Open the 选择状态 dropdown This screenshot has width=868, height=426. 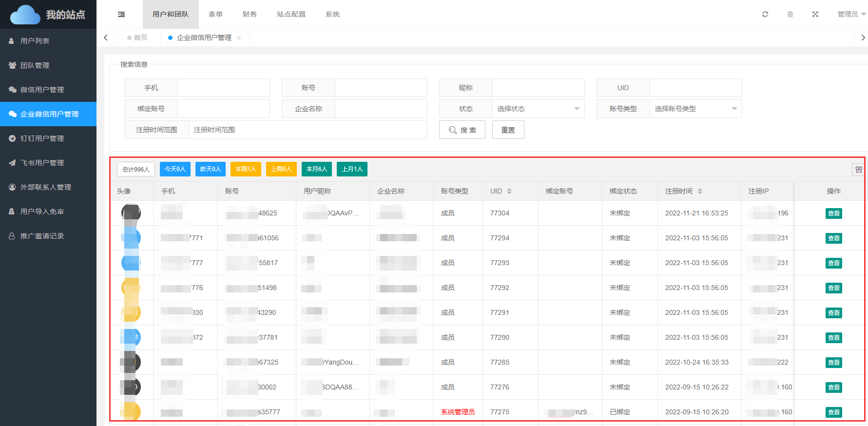(538, 109)
